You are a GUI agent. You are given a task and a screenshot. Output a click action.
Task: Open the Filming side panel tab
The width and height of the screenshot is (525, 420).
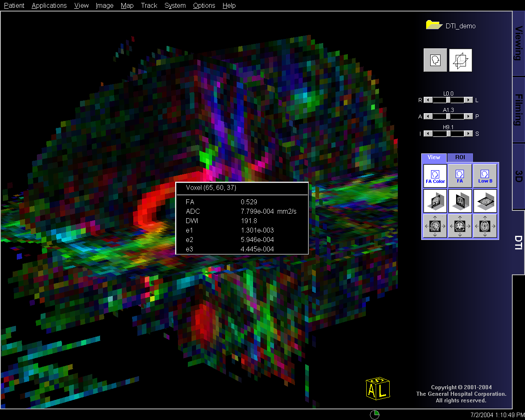click(518, 110)
